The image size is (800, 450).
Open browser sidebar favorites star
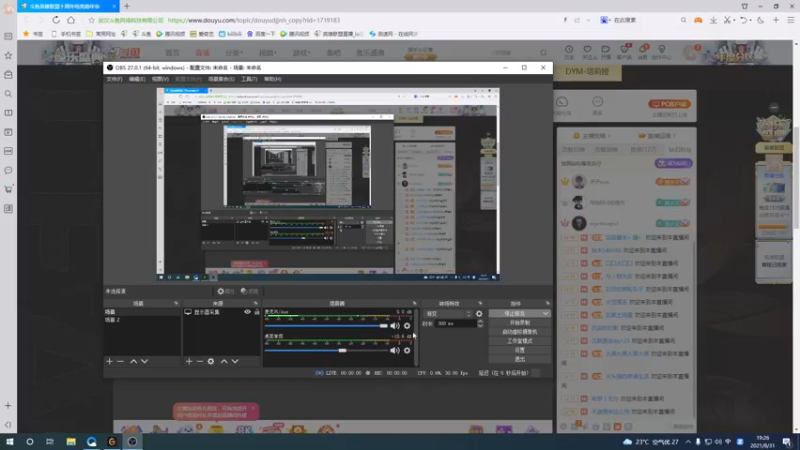[8, 55]
